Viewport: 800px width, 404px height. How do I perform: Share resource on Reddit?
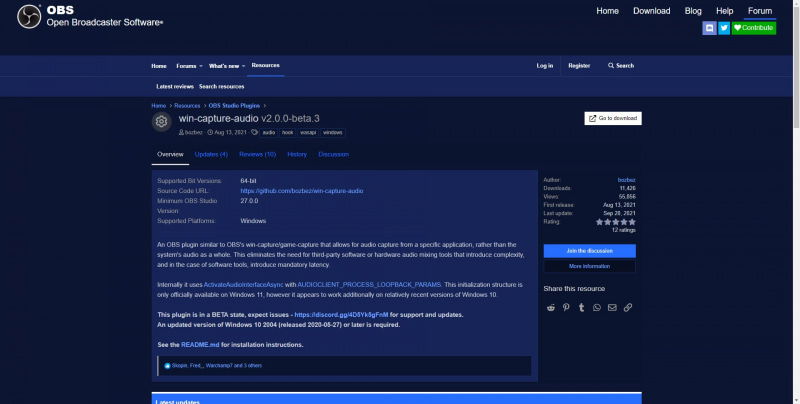[551, 307]
